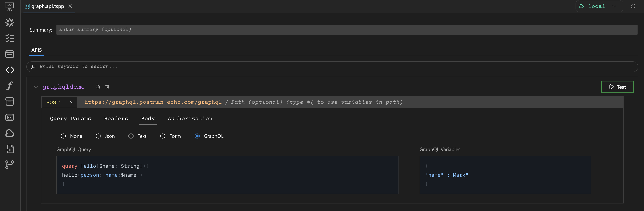Open the function (f) sidebar icon

pyautogui.click(x=10, y=86)
